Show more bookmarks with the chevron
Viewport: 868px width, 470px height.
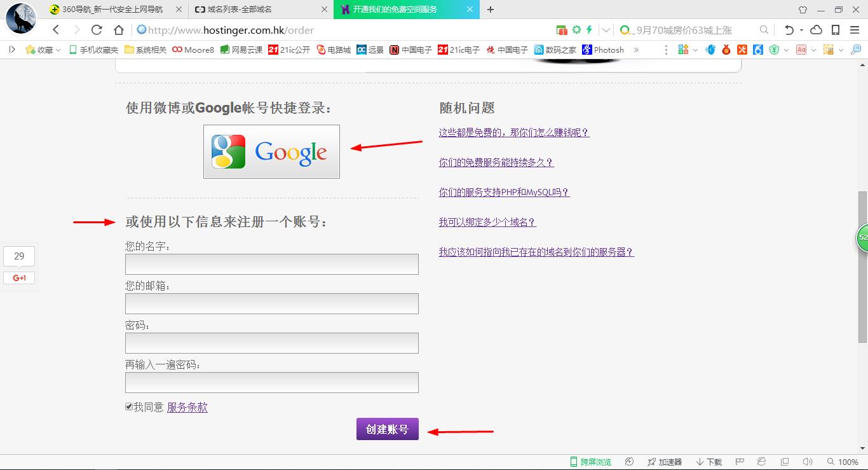click(x=636, y=50)
